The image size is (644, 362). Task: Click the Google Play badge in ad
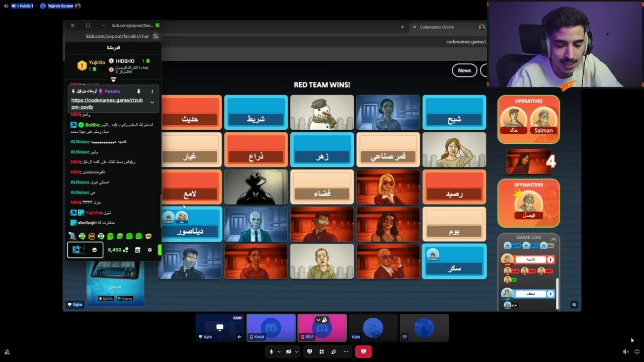pos(124,299)
